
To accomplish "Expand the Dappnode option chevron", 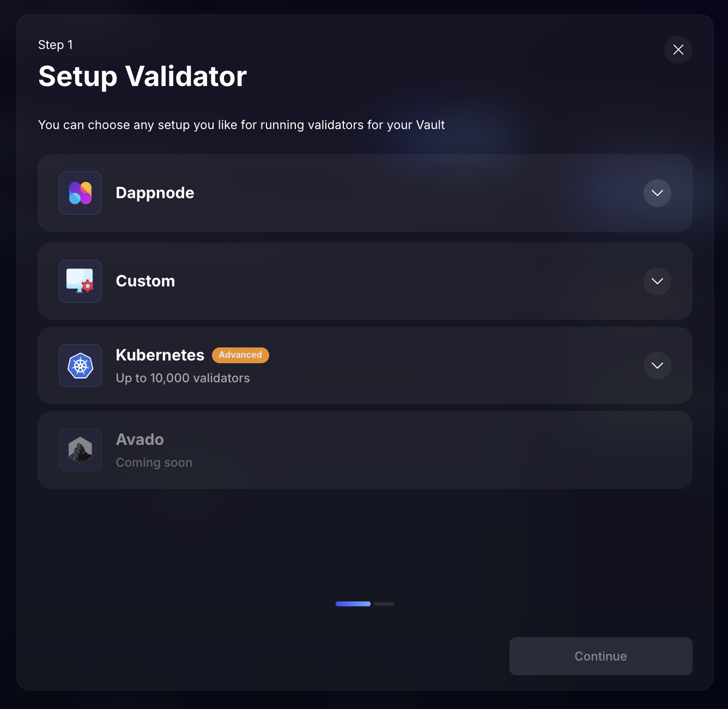I will (657, 193).
